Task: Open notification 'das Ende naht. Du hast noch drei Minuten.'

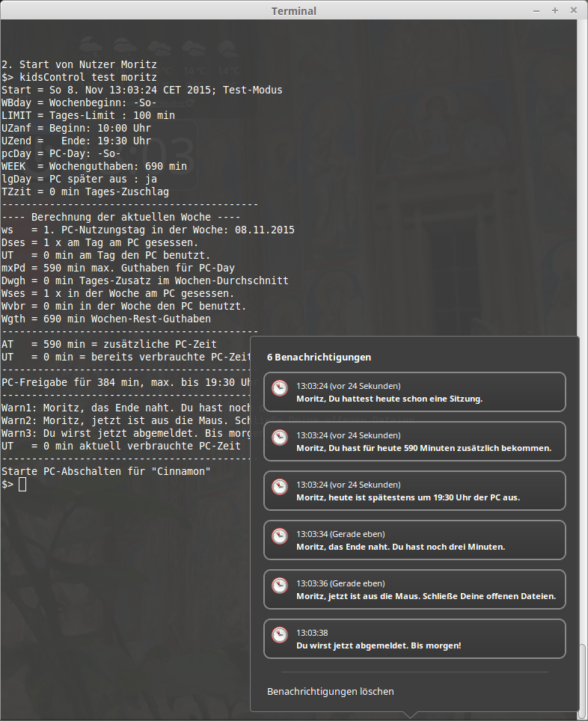Action: pyautogui.click(x=414, y=540)
